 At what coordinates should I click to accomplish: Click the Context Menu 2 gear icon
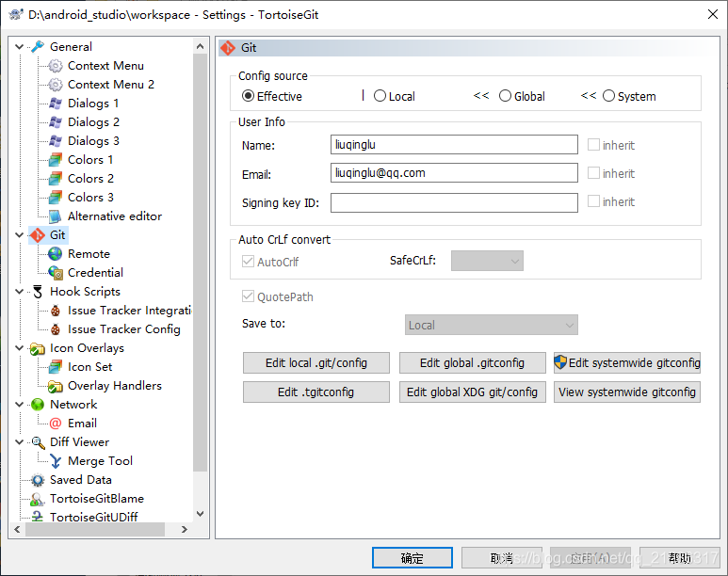[56, 85]
